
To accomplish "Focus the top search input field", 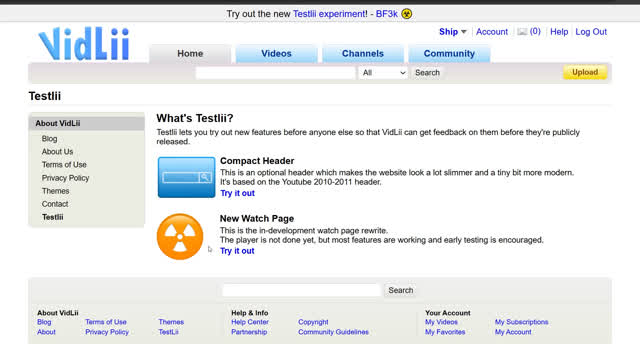I will pyautogui.click(x=276, y=73).
